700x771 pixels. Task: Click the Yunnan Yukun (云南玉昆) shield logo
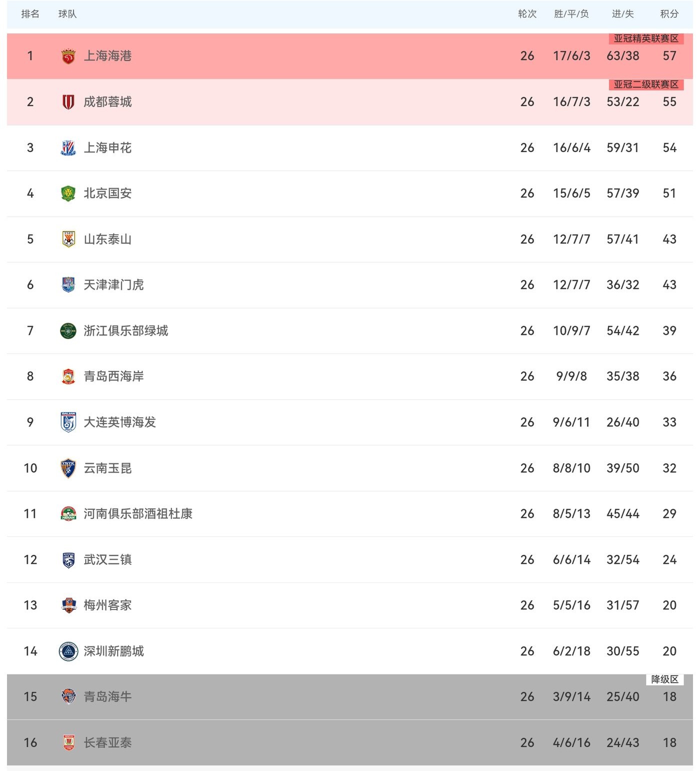coord(68,468)
